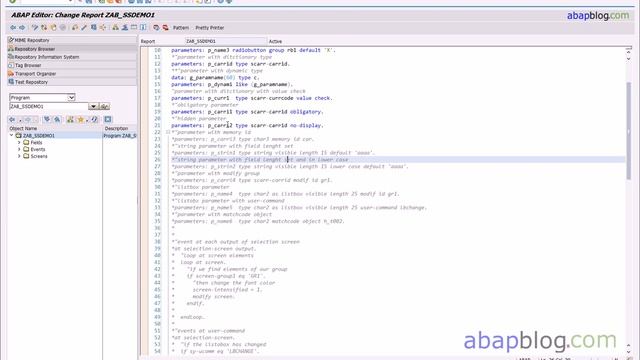Open Favorites star icon

80,119
